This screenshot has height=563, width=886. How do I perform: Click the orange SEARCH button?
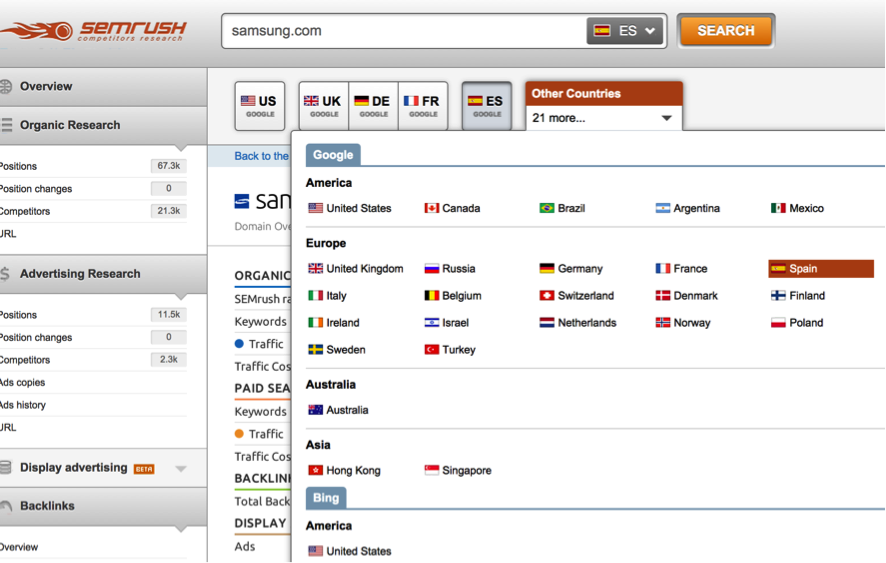726,31
